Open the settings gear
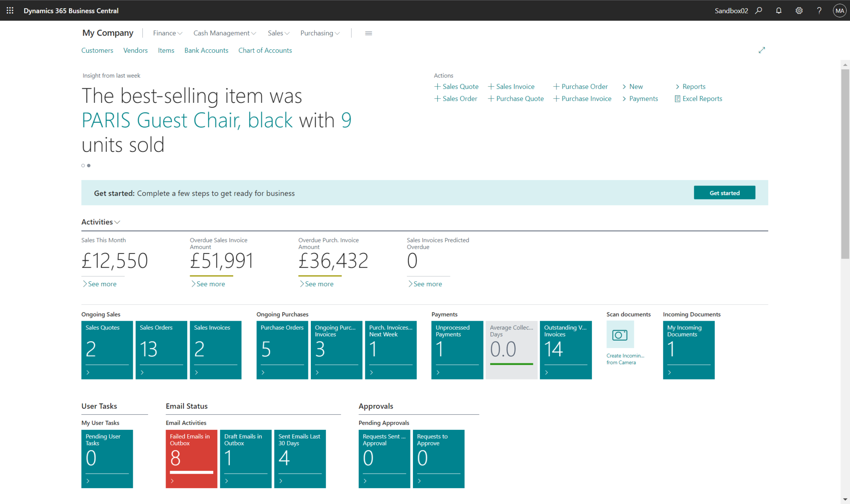This screenshot has width=850, height=504. coord(799,10)
